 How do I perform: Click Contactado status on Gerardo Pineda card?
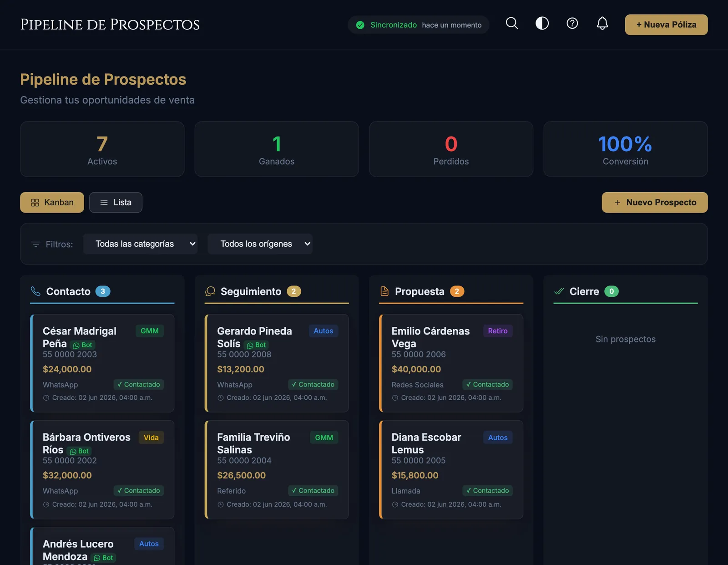[313, 385]
